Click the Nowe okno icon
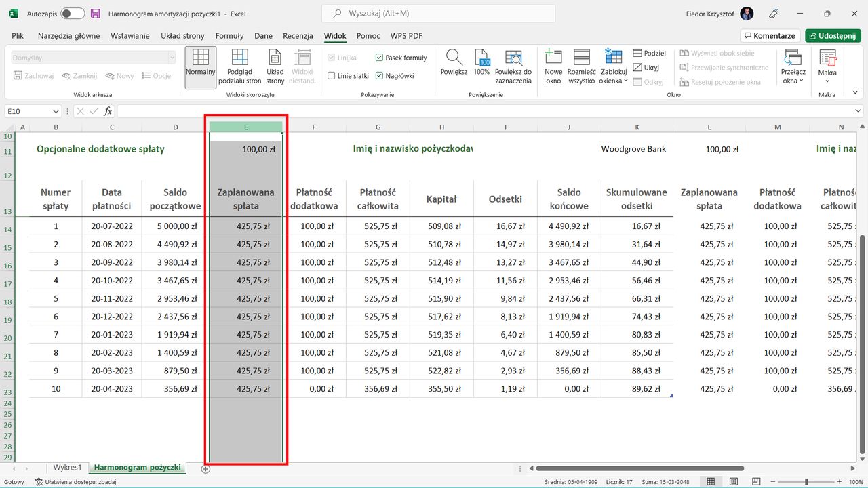Image resolution: width=868 pixels, height=488 pixels. point(553,64)
